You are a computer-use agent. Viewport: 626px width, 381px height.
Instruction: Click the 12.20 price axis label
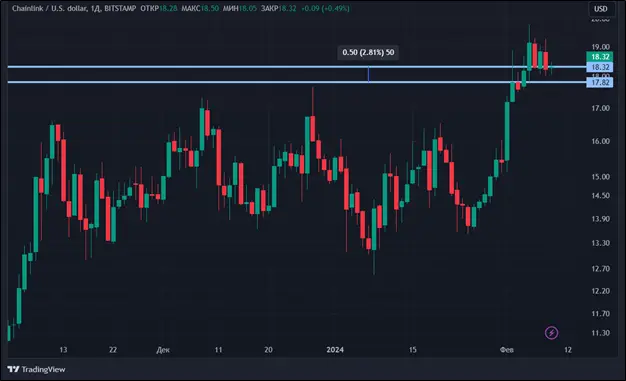click(x=600, y=291)
